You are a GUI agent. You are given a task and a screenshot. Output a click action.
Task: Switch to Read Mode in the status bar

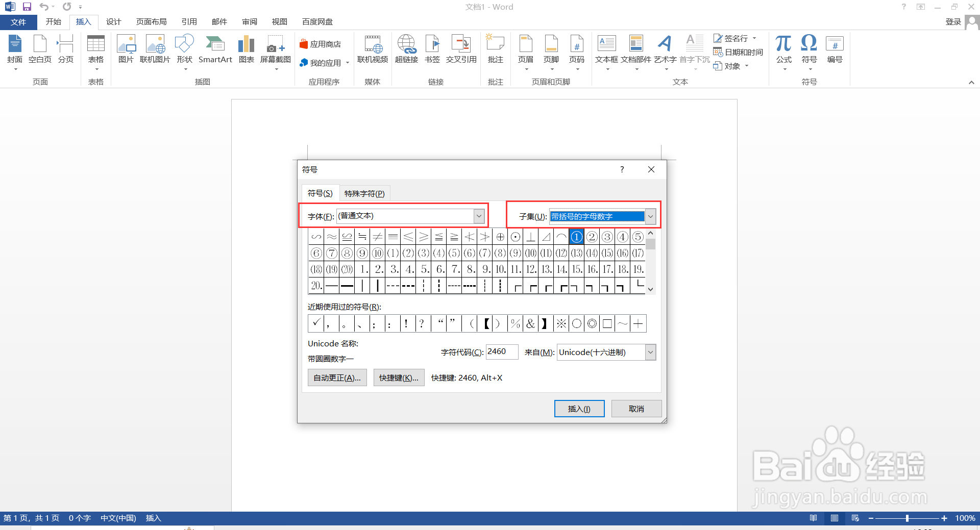coord(814,518)
